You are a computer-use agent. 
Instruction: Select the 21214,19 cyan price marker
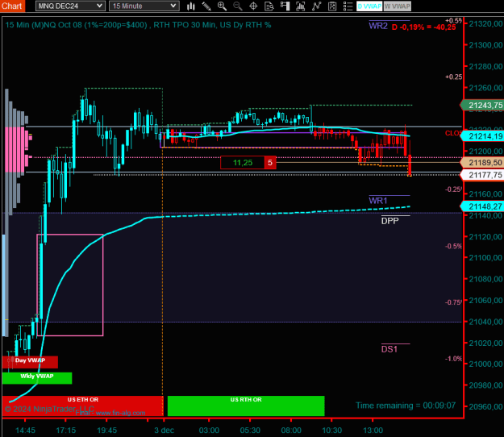click(x=481, y=136)
